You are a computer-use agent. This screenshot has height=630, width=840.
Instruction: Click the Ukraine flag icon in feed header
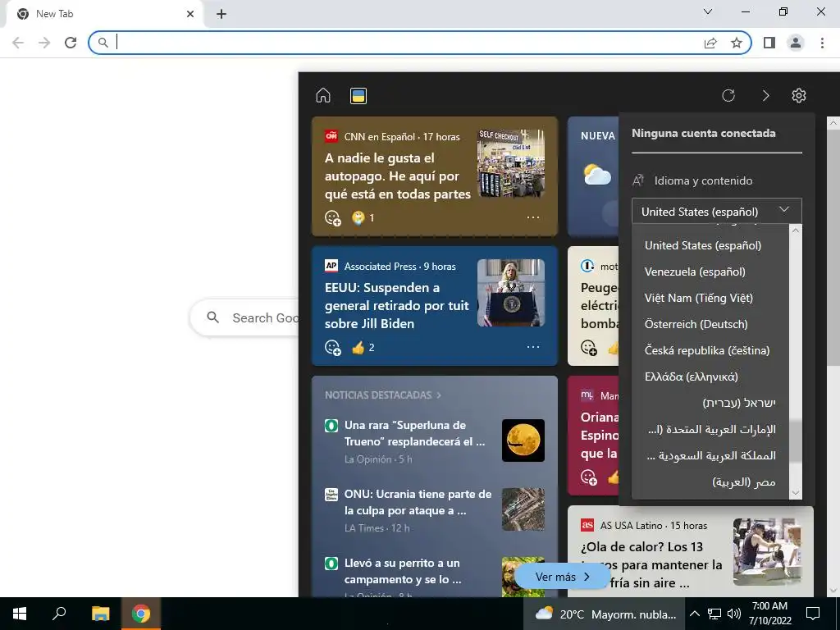pyautogui.click(x=358, y=96)
